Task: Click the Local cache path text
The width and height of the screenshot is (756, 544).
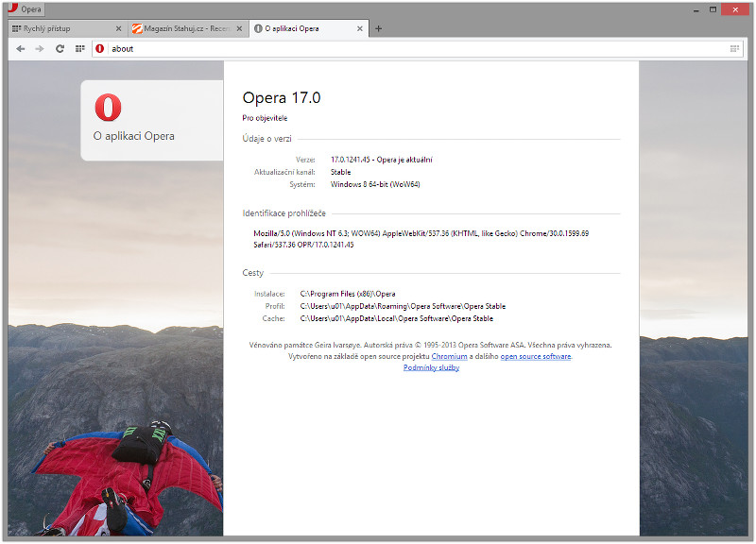Action: click(396, 318)
